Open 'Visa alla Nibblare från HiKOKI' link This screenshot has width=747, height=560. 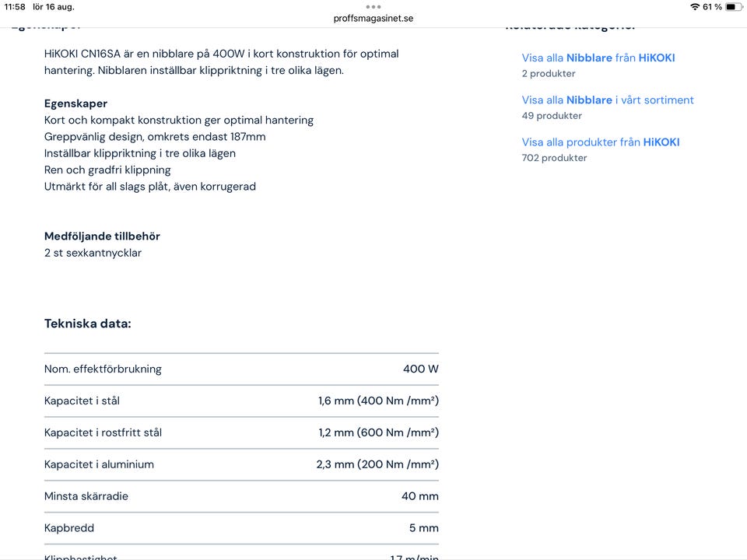pyautogui.click(x=598, y=58)
